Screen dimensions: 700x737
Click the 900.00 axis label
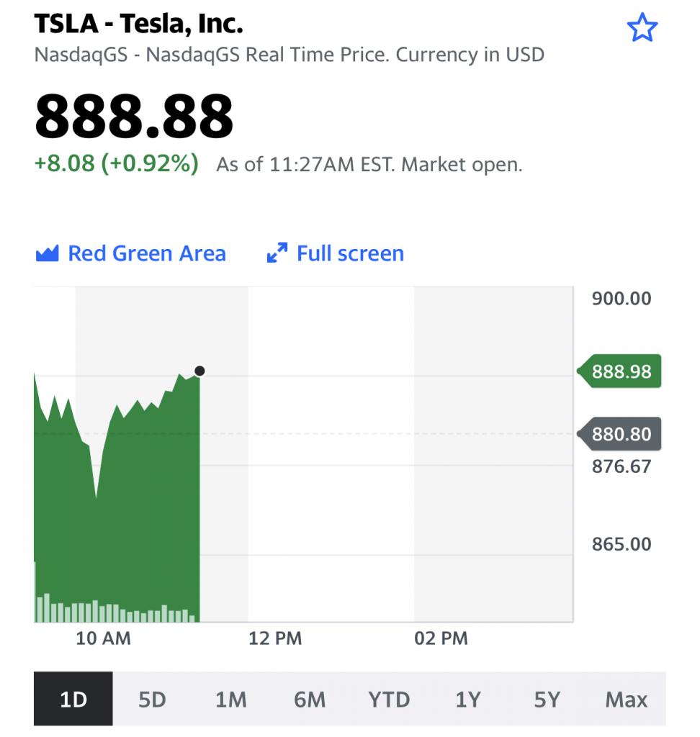[622, 299]
